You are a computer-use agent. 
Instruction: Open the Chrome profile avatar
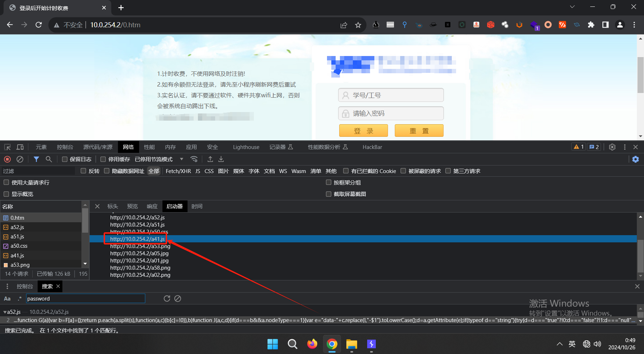click(620, 25)
